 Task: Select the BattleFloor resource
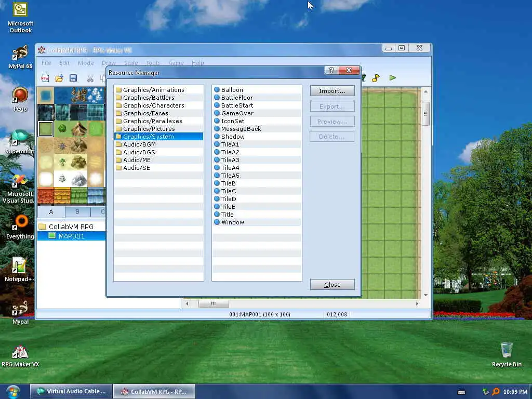point(257,98)
